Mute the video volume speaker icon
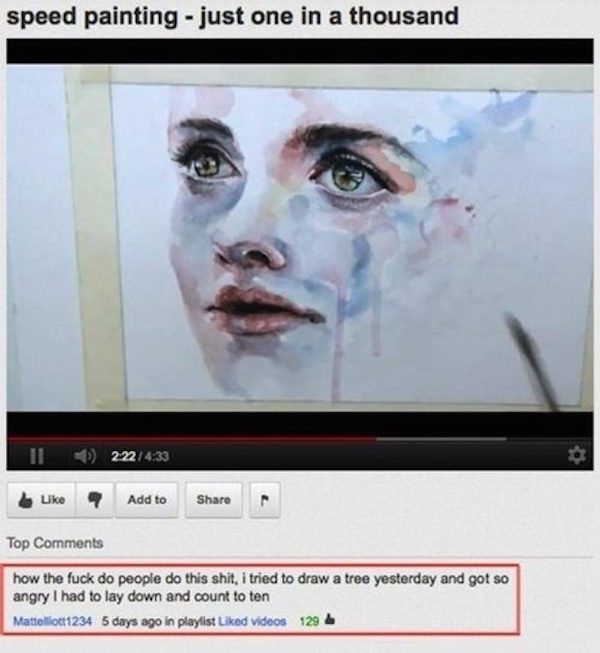This screenshot has width=600, height=653. [85, 456]
